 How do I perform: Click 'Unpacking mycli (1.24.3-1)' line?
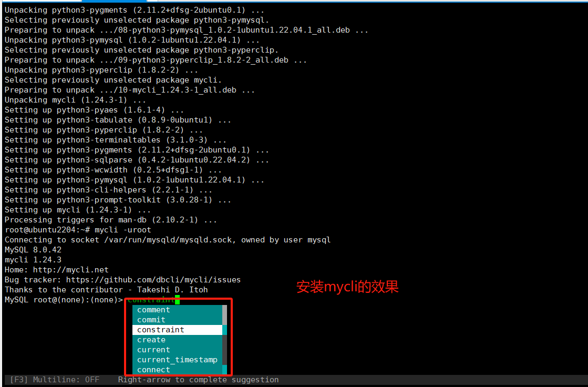[x=75, y=100]
